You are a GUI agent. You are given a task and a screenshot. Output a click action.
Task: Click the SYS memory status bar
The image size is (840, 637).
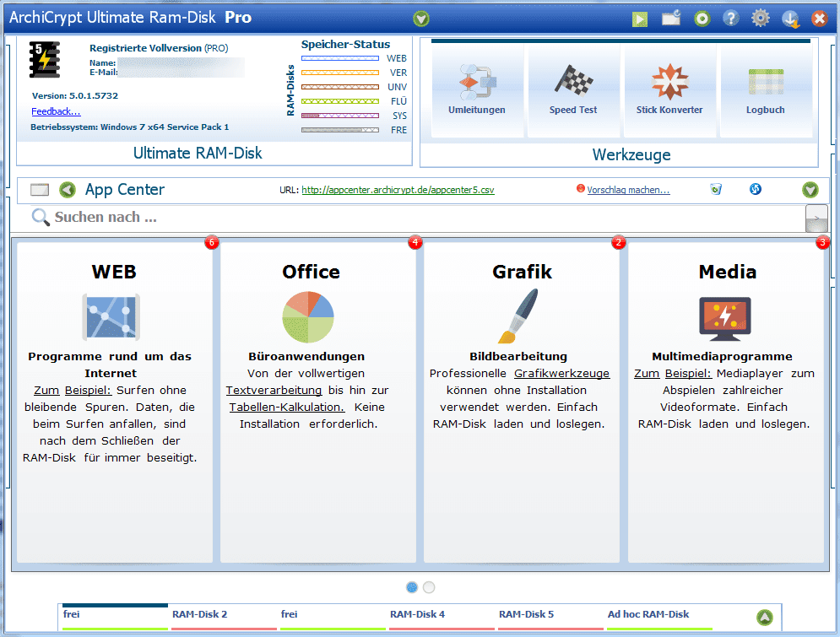click(340, 116)
